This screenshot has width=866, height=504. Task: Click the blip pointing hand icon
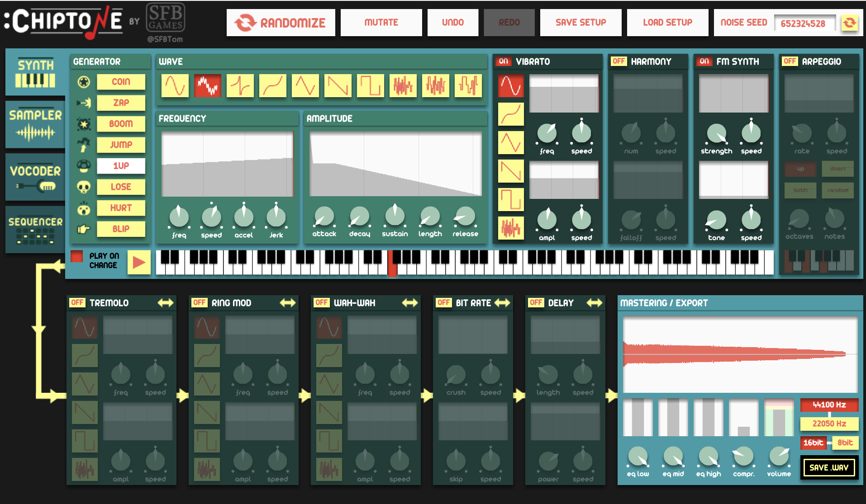[x=84, y=229]
